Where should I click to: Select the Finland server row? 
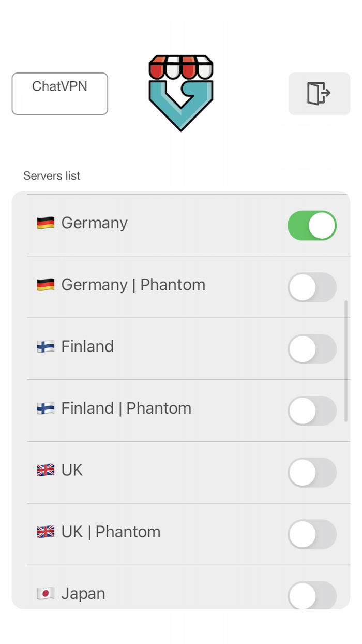155,346
